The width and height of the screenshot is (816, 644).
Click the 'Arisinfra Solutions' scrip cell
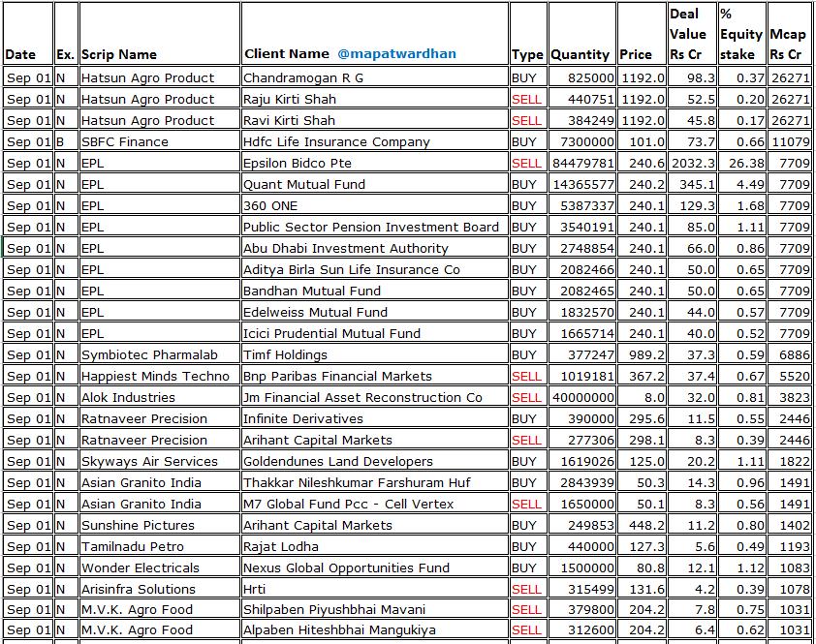coord(160,589)
